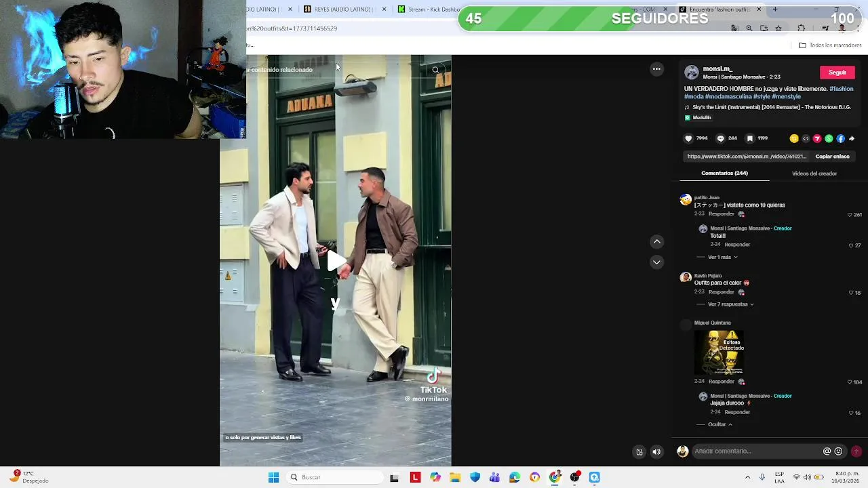This screenshot has height=488, width=868.
Task: Save video with the bookmark icon
Action: (749, 138)
